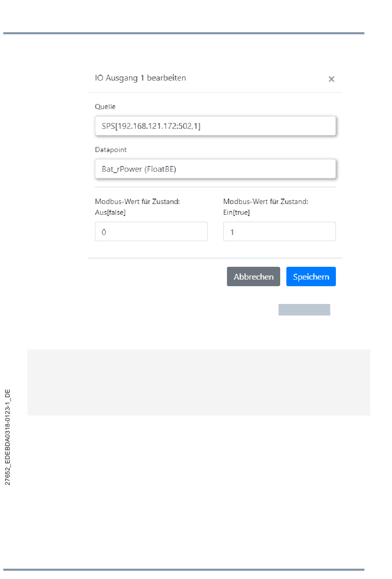Open the Datapoint dropdown with Bat_rPower
392x579 pixels.
tap(215, 169)
